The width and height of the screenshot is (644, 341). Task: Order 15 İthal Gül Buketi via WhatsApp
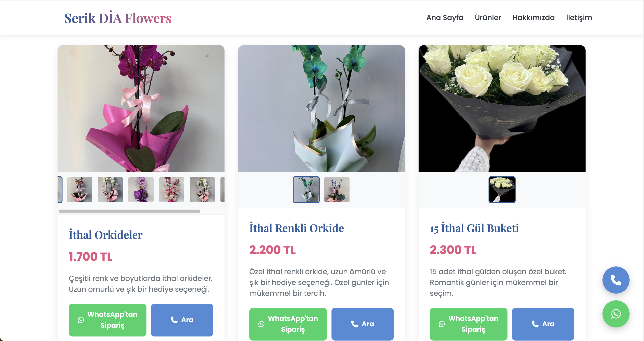[468, 324]
